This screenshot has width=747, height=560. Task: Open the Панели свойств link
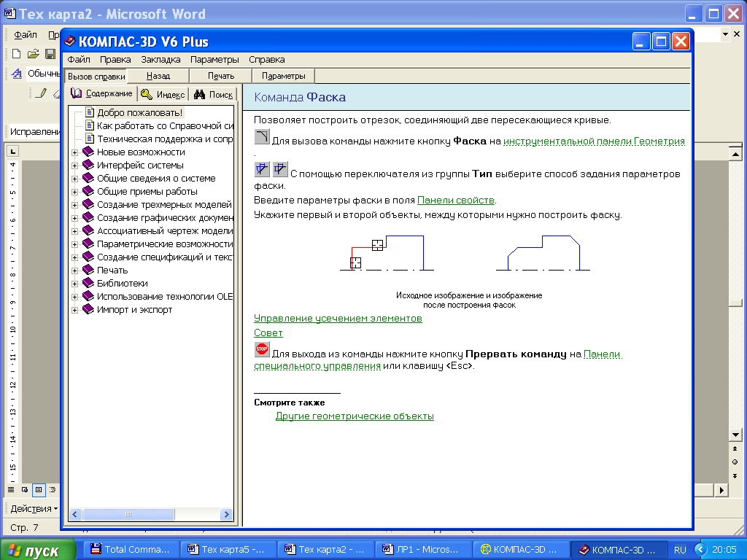pyautogui.click(x=456, y=201)
